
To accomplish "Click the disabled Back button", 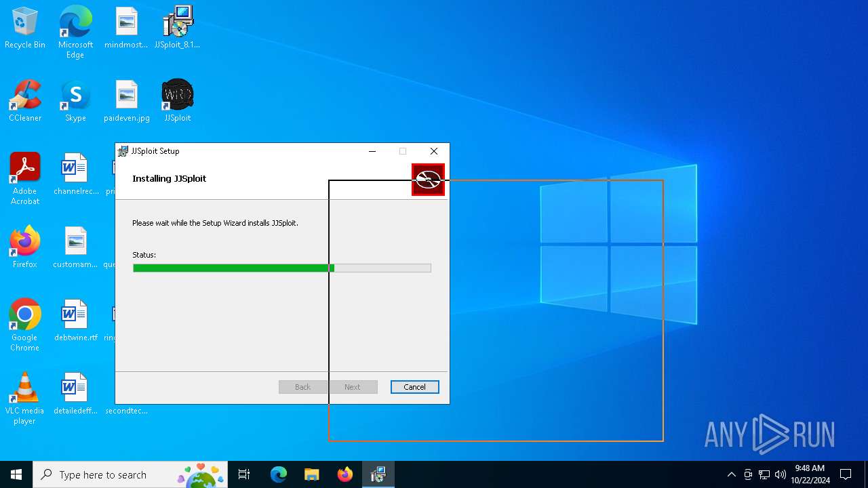I will [x=302, y=387].
